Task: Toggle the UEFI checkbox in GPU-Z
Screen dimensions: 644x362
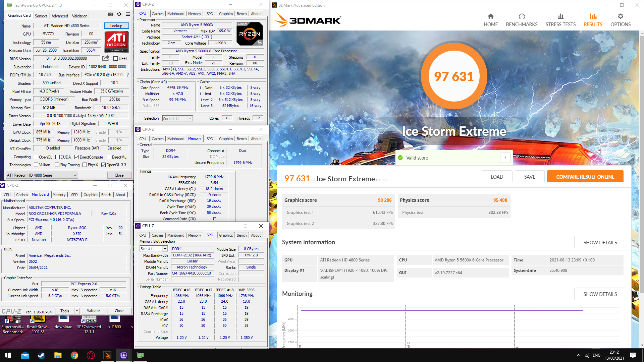Action: click(x=115, y=58)
